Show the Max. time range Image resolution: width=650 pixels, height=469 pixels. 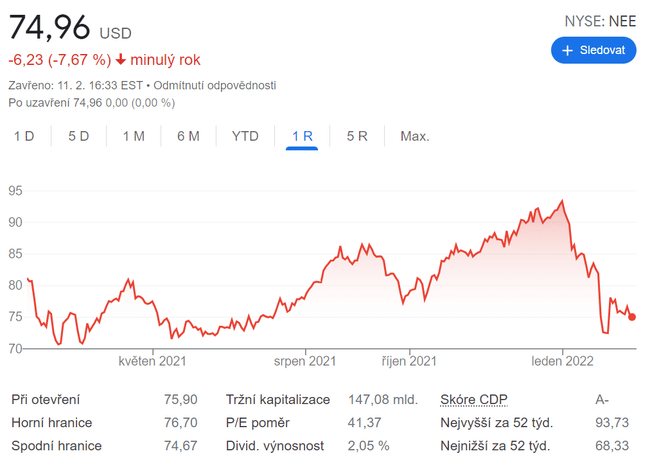coord(414,136)
